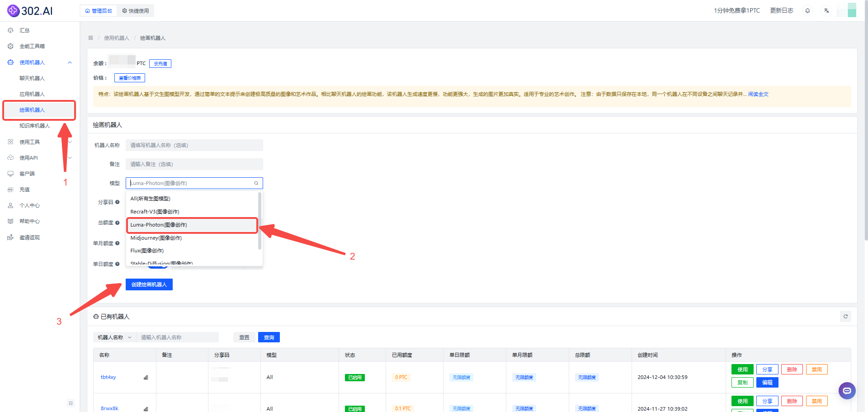Select Midjourney(图像创作) option
This screenshot has width=868, height=412.
tap(192, 238)
